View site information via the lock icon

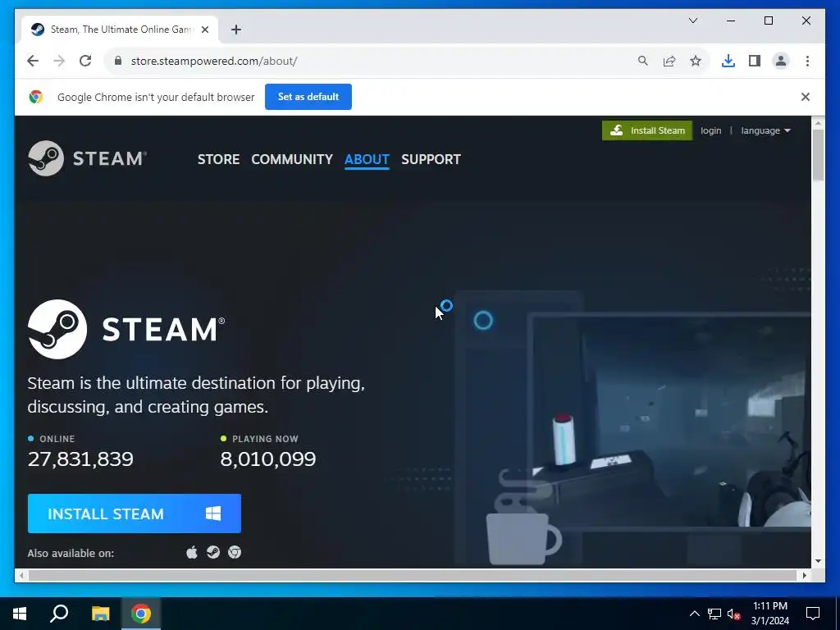(118, 61)
